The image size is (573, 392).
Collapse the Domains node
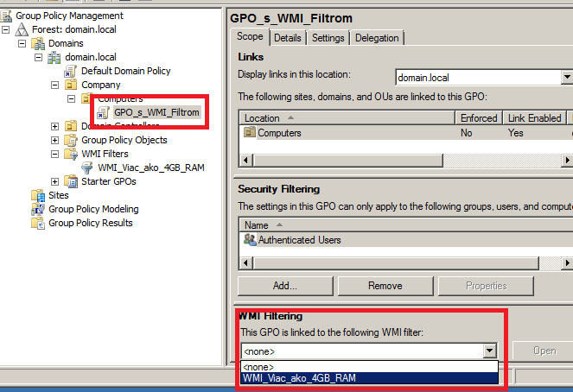click(x=22, y=43)
